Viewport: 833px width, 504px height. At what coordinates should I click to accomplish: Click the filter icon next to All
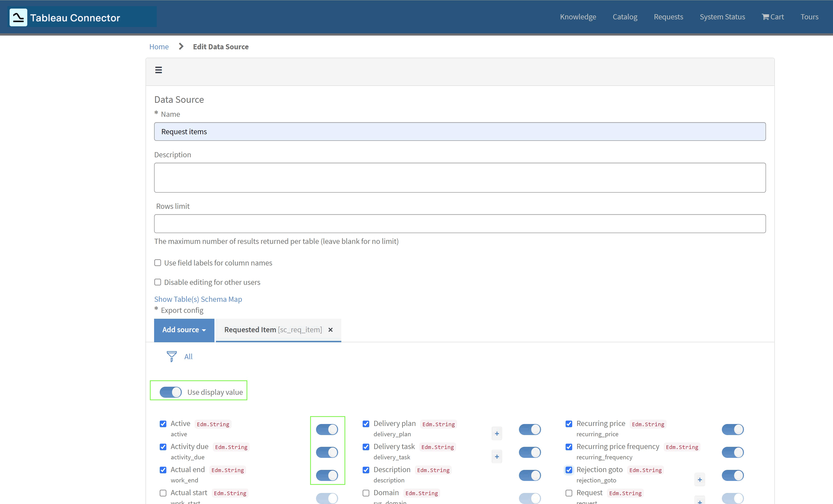point(172,356)
